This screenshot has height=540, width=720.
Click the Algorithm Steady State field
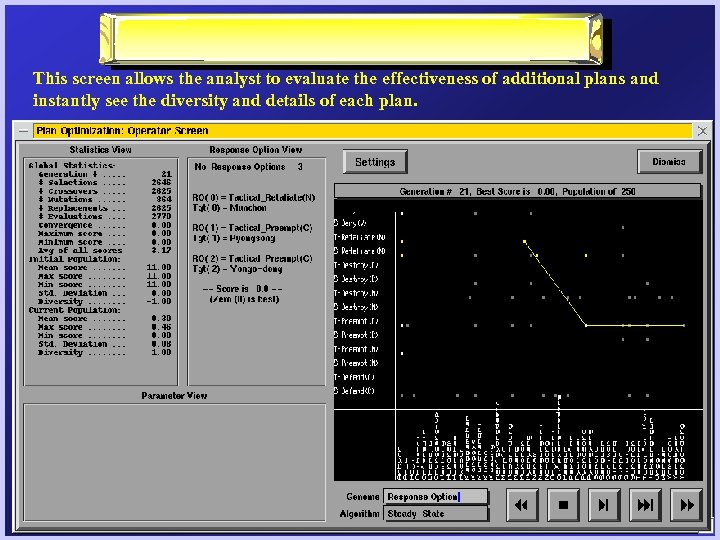(436, 514)
